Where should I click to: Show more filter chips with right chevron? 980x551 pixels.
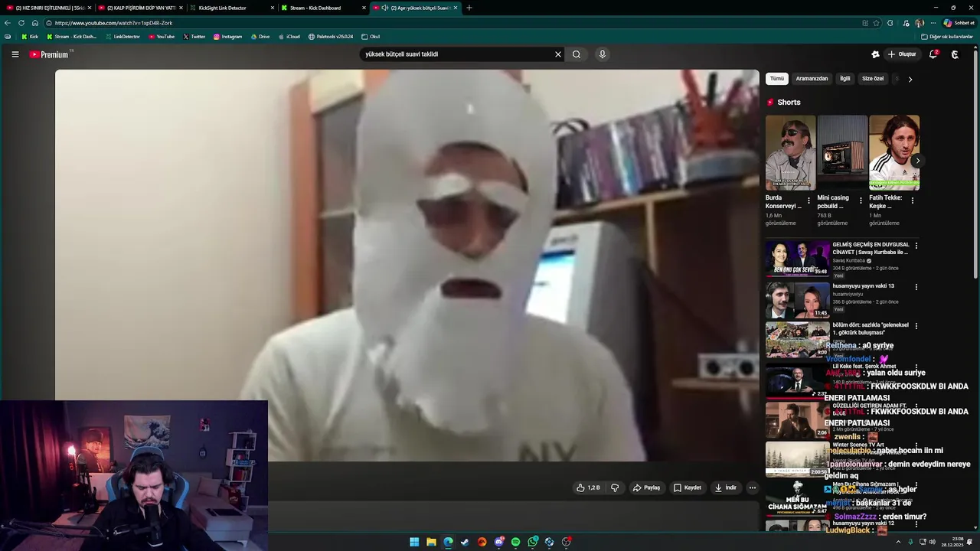tap(910, 79)
